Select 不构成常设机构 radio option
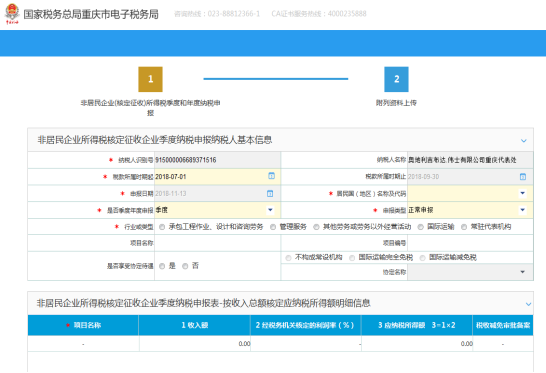Viewport: 546px width, 373px height. tap(288, 258)
